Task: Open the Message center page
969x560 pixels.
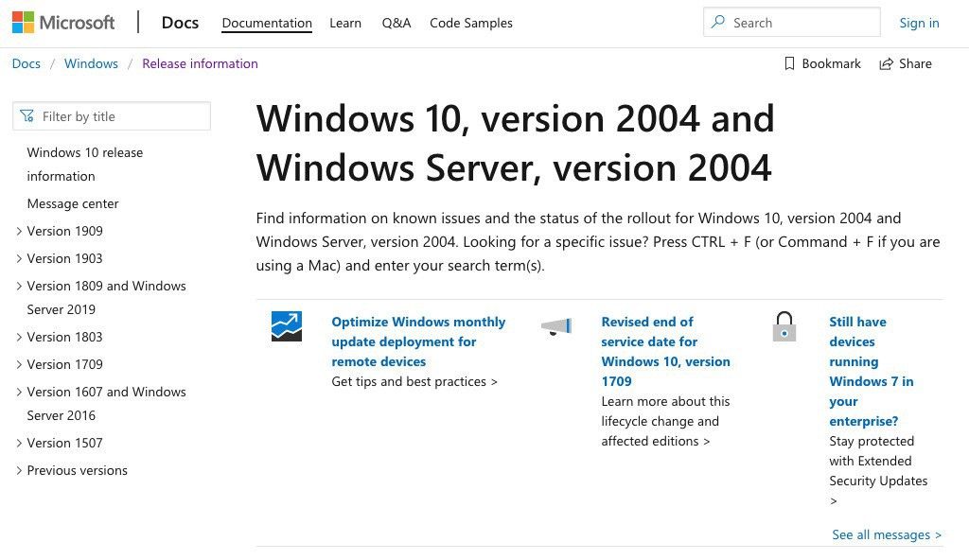Action: coord(73,203)
